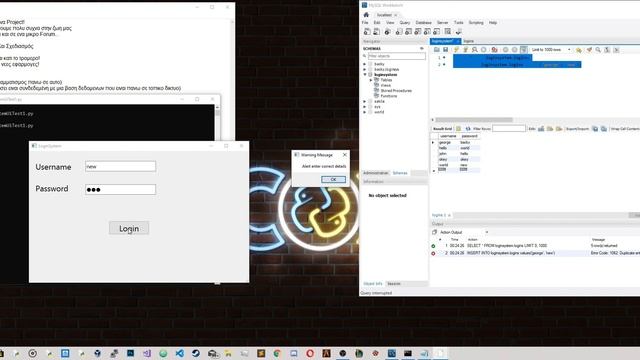Viewport: 640px width, 360px height.
Task: Open Steam from the taskbar
Action: (196, 353)
